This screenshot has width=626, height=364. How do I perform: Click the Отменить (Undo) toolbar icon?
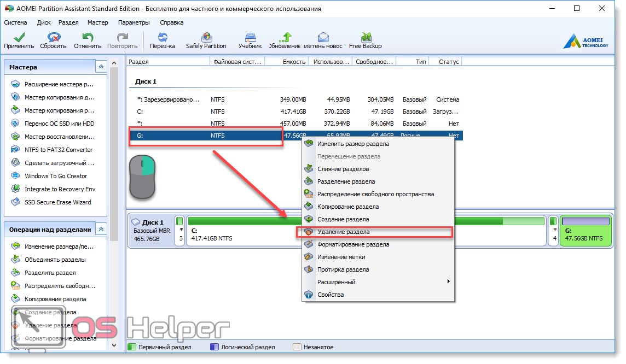click(88, 40)
